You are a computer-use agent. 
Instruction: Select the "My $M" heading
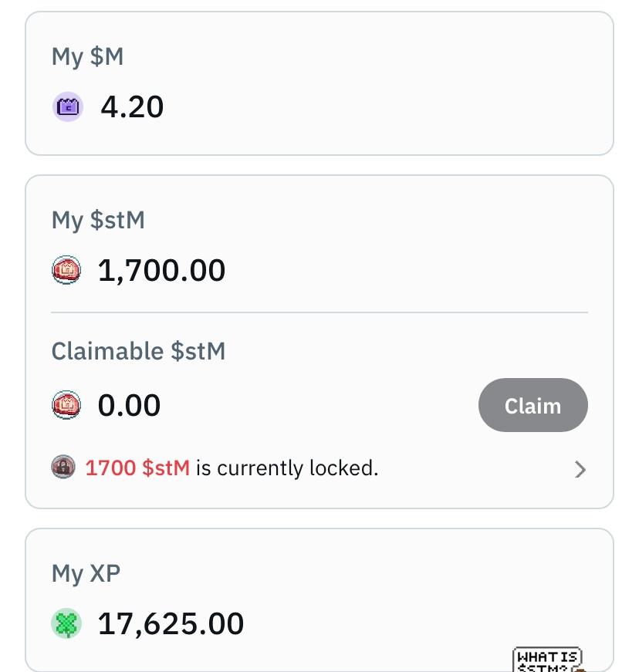[x=87, y=56]
